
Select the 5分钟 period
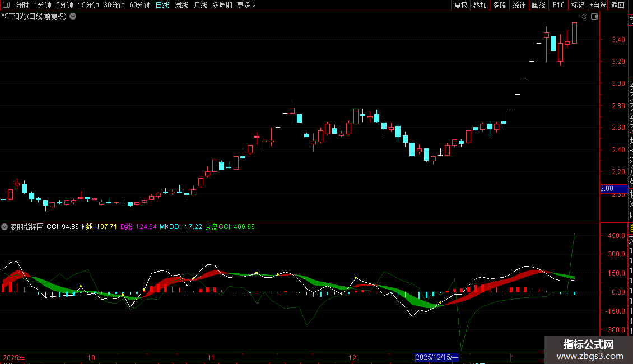64,5
